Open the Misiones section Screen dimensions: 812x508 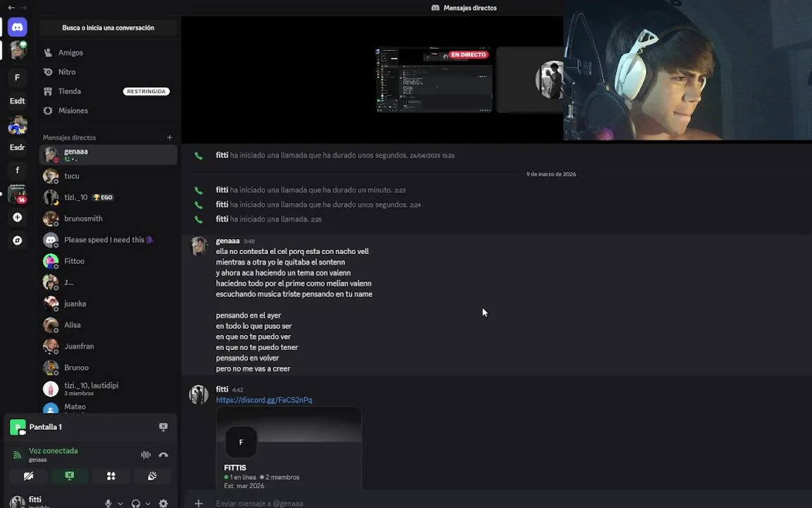point(109,110)
